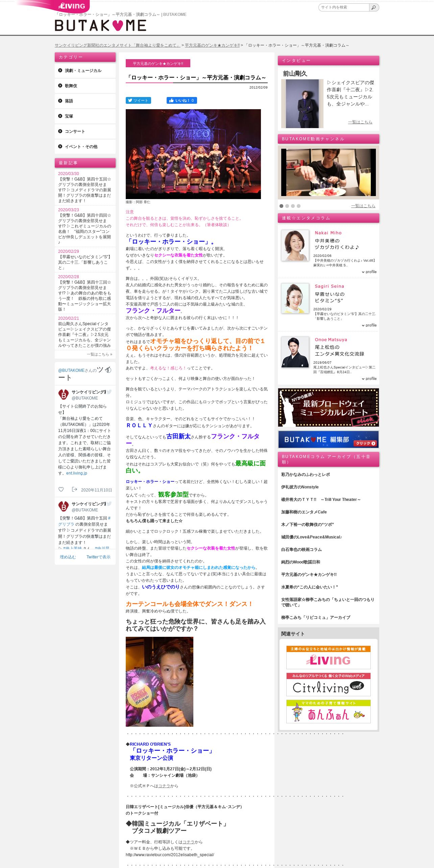The image size is (434, 868).
Task: Select the third video carousel dot
Action: pyautogui.click(x=293, y=206)
